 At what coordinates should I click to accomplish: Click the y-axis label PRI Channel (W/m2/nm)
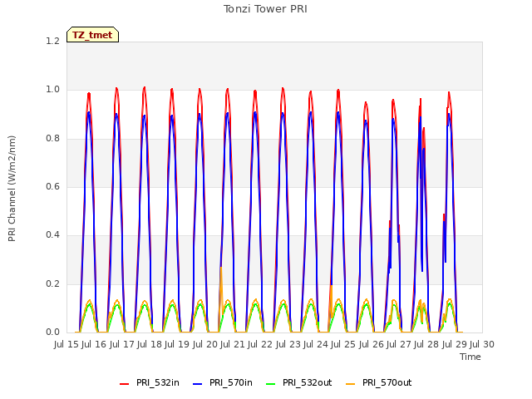[12, 189]
